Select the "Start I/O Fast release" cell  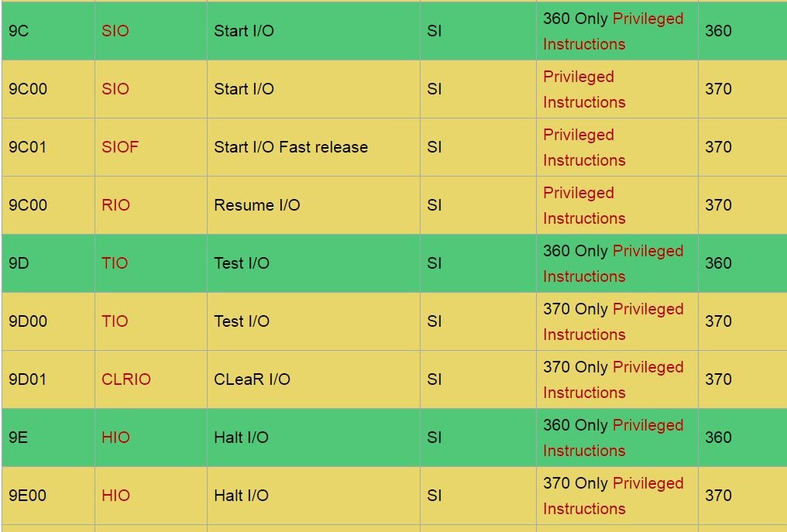(x=290, y=147)
